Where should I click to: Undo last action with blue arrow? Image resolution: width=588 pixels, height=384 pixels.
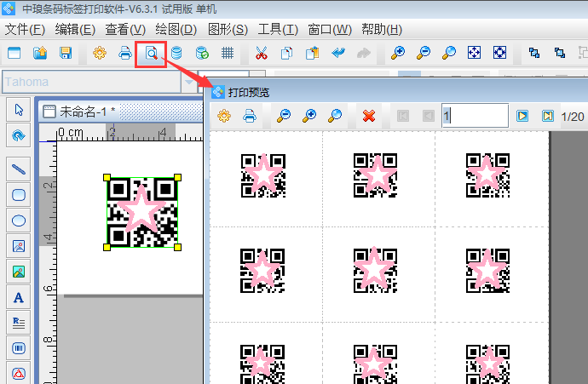click(x=338, y=53)
